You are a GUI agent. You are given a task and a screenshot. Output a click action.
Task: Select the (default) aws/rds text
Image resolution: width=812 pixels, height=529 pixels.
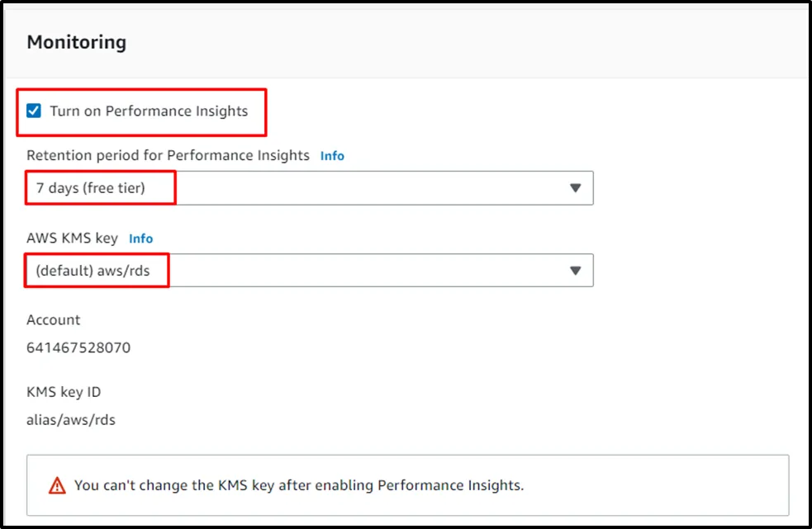[x=93, y=271]
